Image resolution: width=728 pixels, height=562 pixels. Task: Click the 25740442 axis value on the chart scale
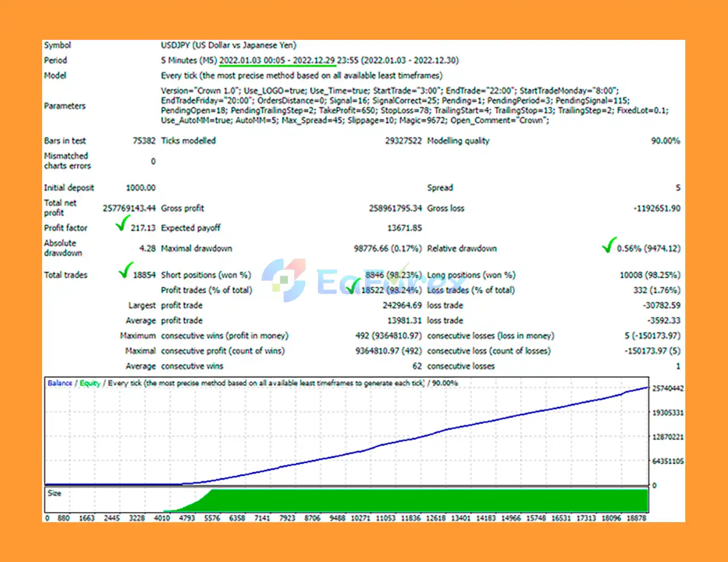668,388
